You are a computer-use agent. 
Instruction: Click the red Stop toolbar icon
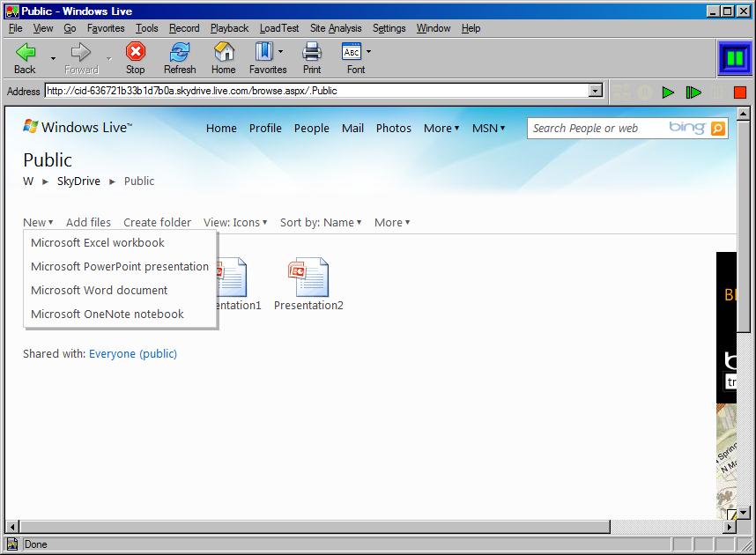136,51
